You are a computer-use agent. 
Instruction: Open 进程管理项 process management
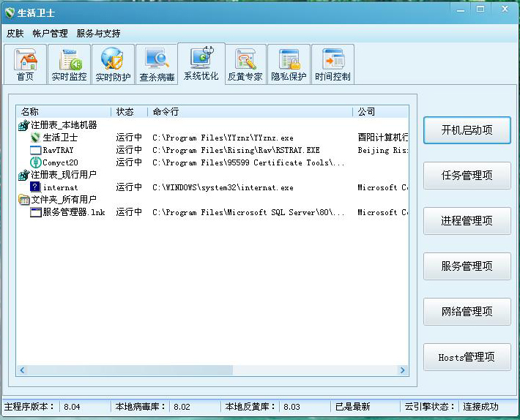[467, 221]
